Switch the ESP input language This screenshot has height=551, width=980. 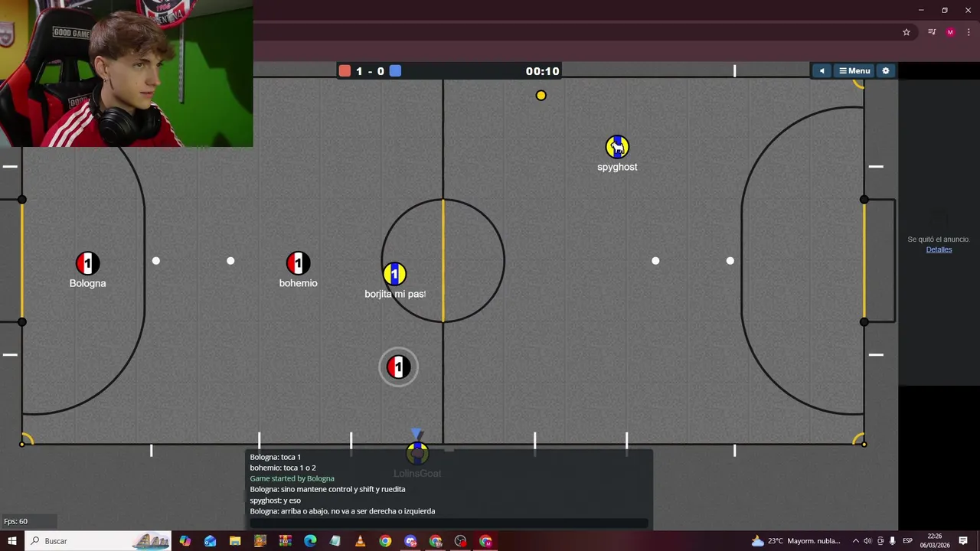[x=908, y=541]
